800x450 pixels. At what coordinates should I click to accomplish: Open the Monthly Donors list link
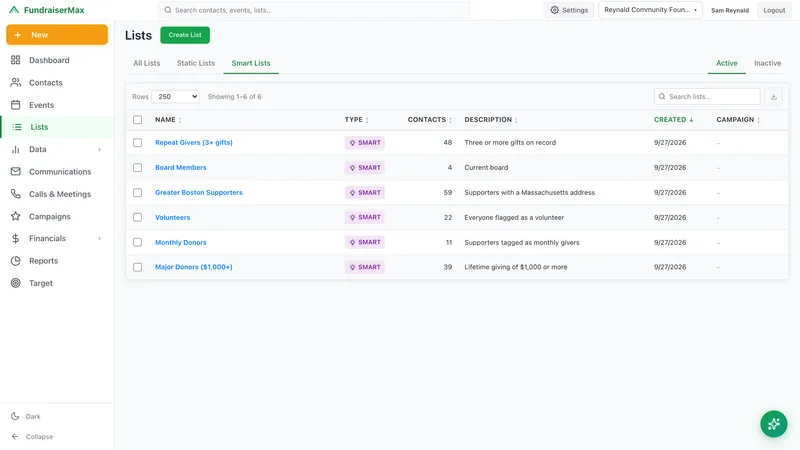pos(181,242)
